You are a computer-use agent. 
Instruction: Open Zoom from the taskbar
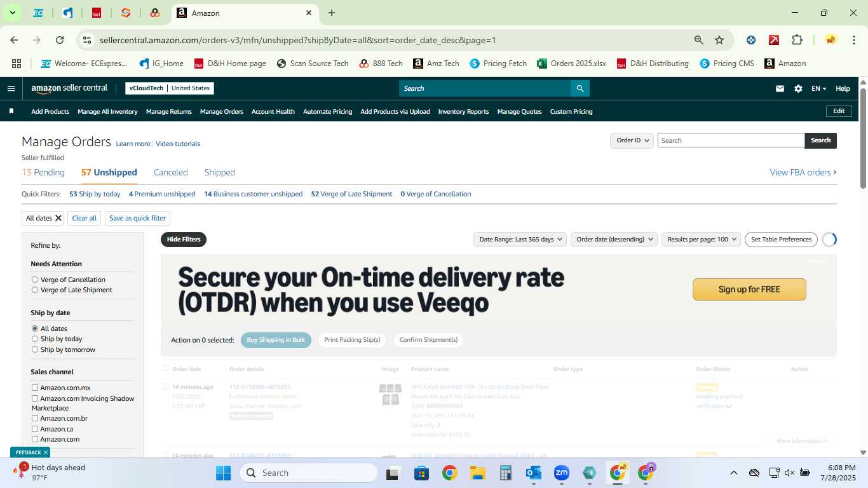coord(562,473)
